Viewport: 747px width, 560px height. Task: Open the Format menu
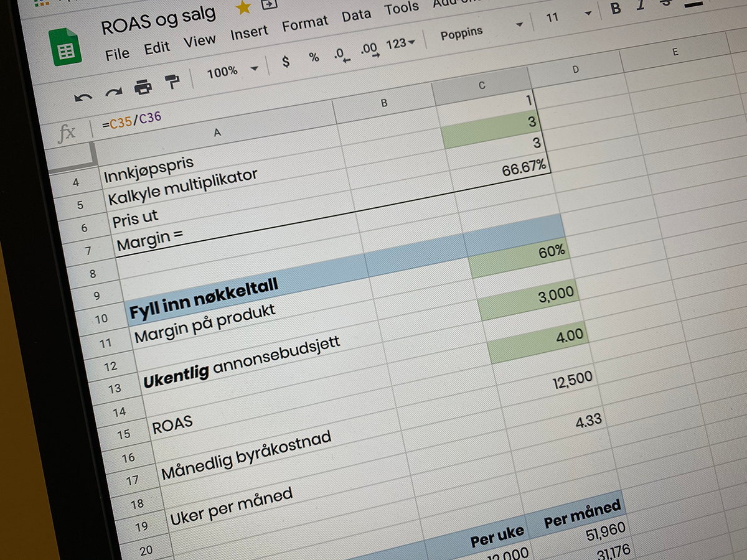click(305, 24)
